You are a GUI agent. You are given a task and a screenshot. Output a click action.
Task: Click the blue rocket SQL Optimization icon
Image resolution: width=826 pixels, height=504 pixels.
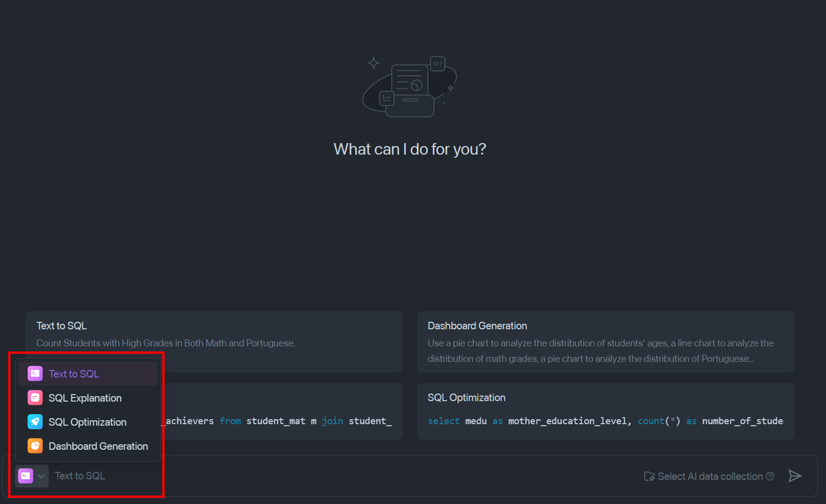pos(35,422)
